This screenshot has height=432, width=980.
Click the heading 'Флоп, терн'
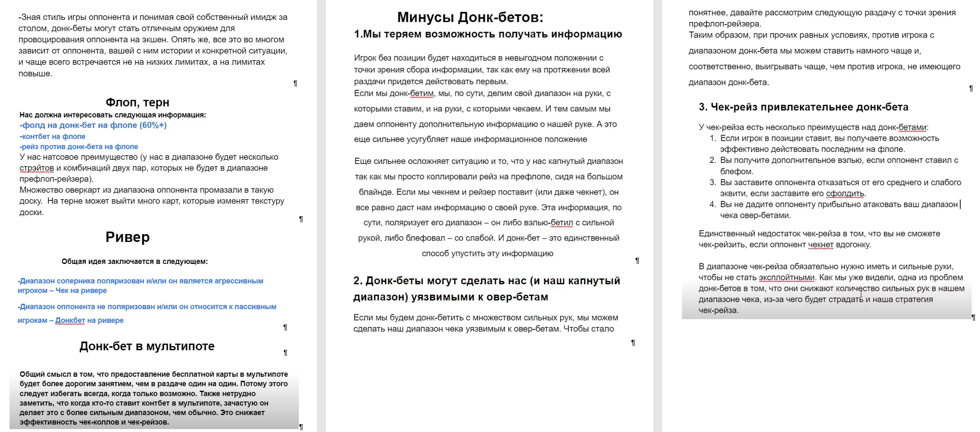[137, 102]
